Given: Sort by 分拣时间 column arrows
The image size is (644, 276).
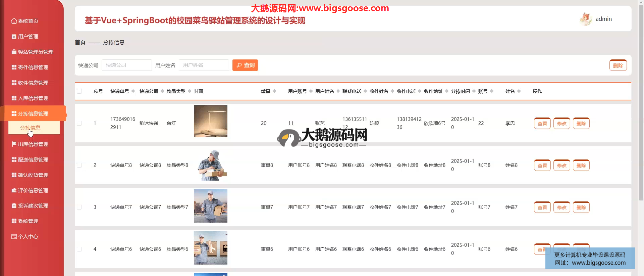Looking at the screenshot, I should click(474, 91).
